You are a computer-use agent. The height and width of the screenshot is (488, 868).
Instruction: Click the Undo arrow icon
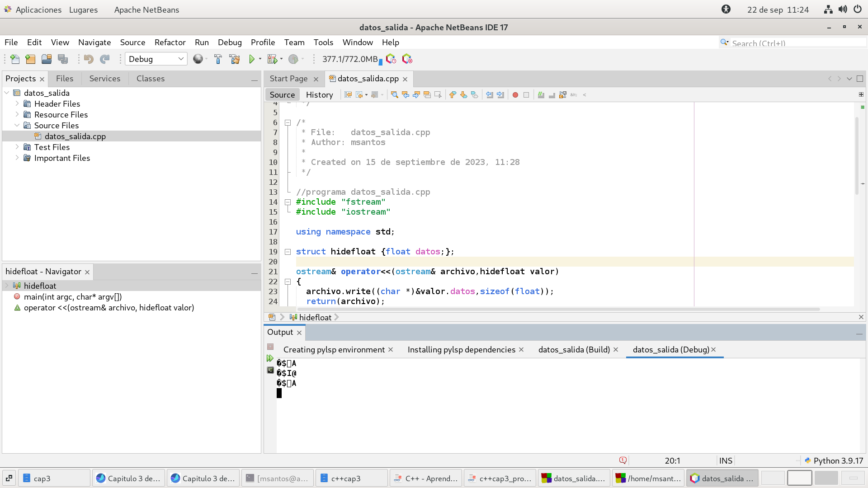click(x=89, y=59)
